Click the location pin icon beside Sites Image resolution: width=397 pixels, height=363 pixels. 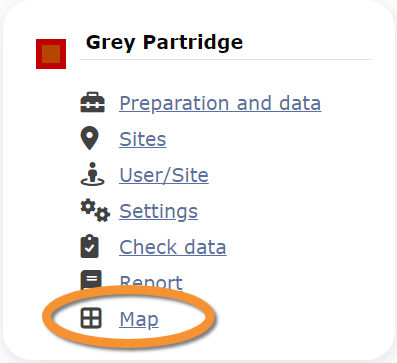point(90,138)
